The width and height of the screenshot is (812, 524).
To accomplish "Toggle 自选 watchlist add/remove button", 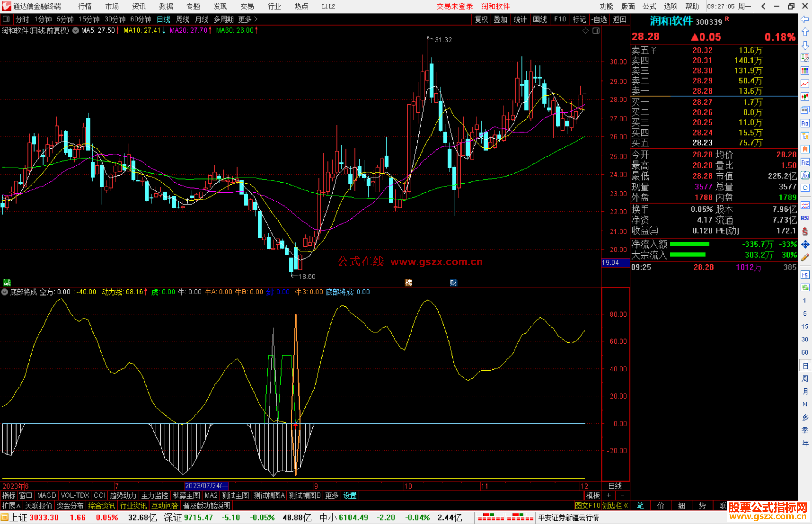I will pyautogui.click(x=599, y=19).
